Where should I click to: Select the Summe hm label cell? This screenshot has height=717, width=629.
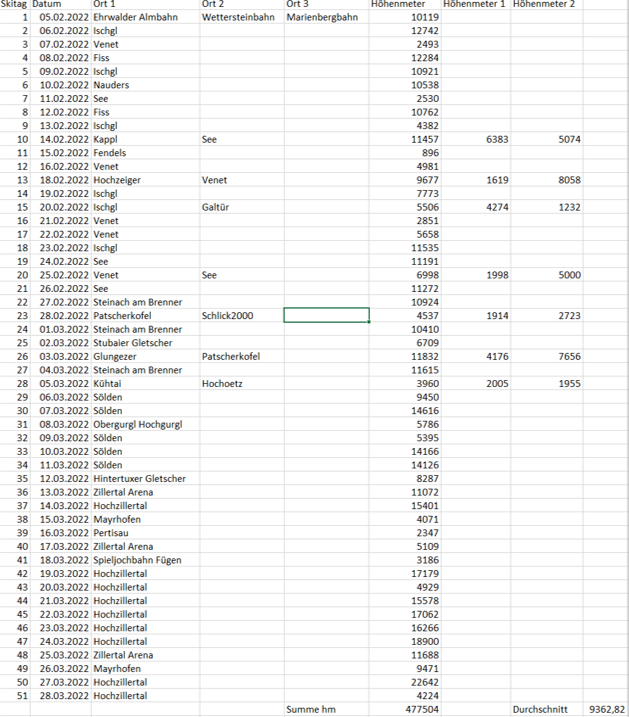tap(310, 709)
